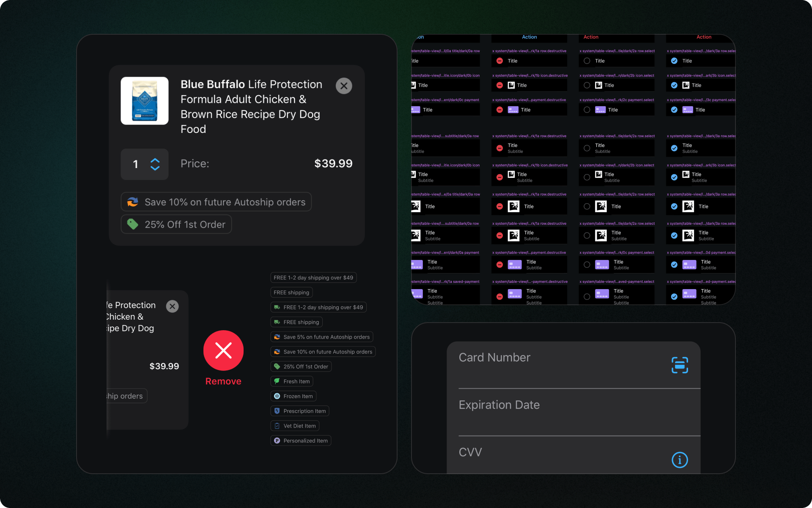Select the empty radio in the topmost plain Title row
The height and width of the screenshot is (508, 812).
(x=587, y=61)
